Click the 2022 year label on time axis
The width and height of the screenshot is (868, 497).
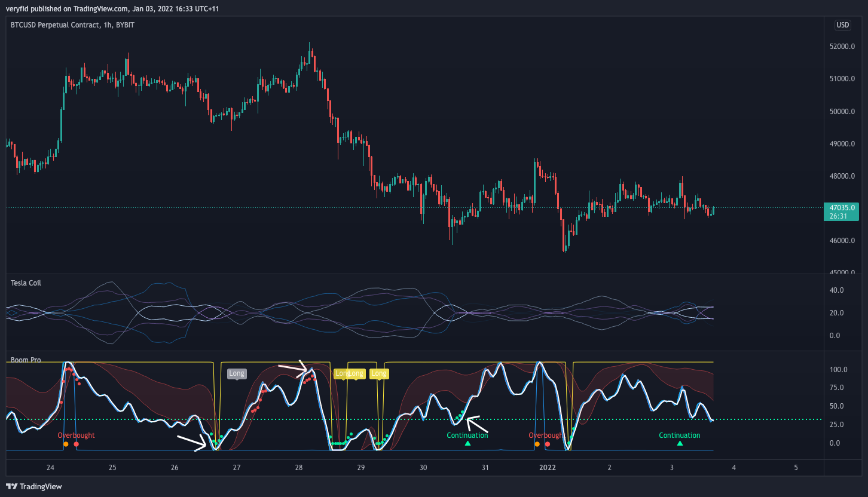click(x=547, y=468)
